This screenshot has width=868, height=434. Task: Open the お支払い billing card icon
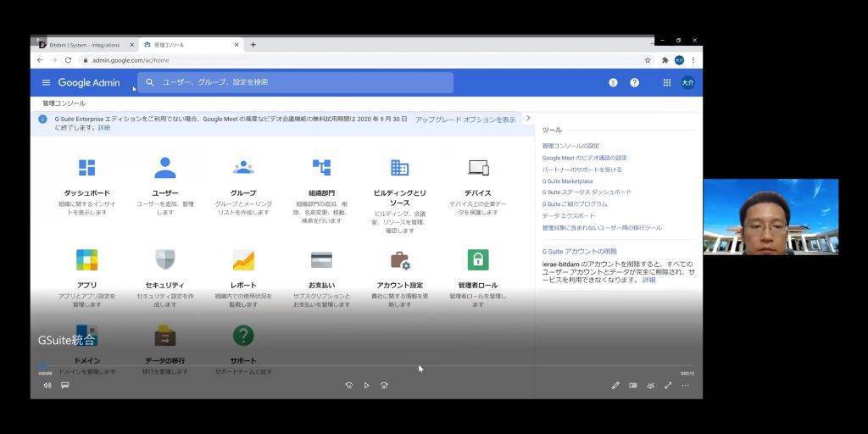coord(321,259)
